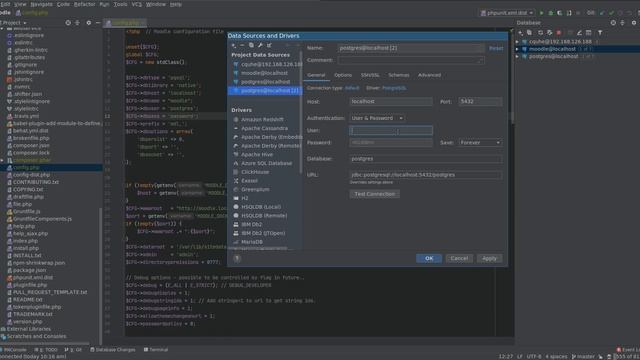Screen dimensions: 640x360
Task: Open the Refactor menu
Action: click(84, 4)
